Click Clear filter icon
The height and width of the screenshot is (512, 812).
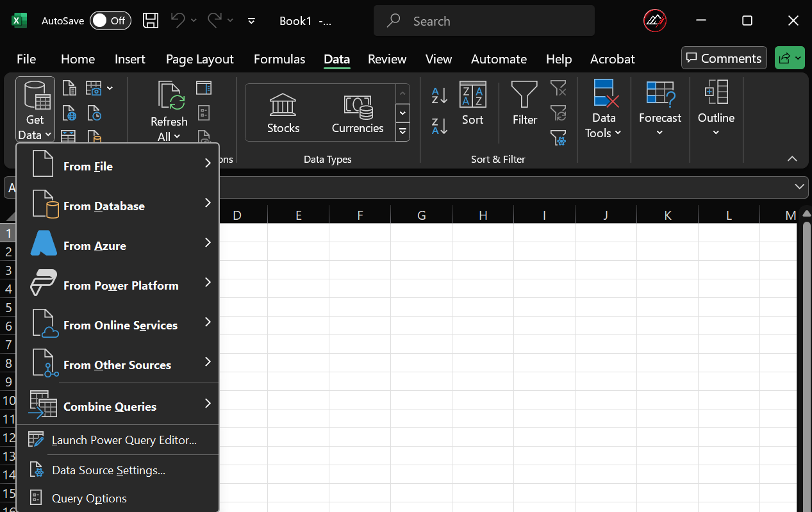pos(558,88)
